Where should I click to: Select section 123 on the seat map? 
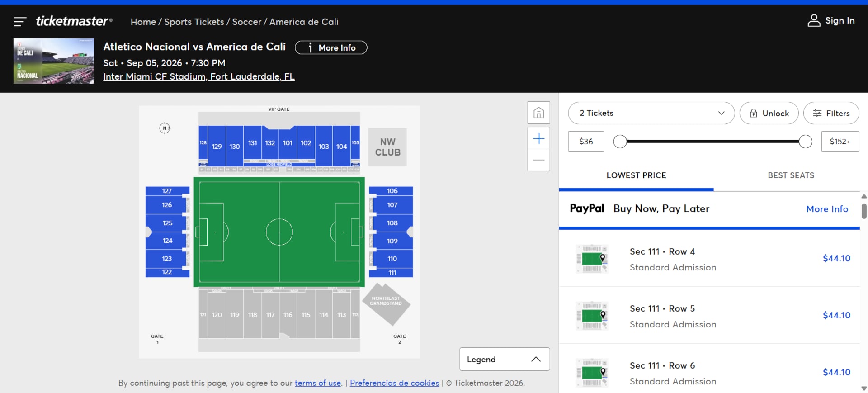[x=167, y=259]
